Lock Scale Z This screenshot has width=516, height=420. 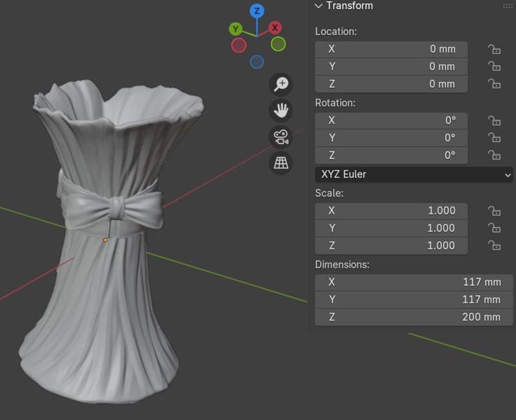[x=495, y=246]
